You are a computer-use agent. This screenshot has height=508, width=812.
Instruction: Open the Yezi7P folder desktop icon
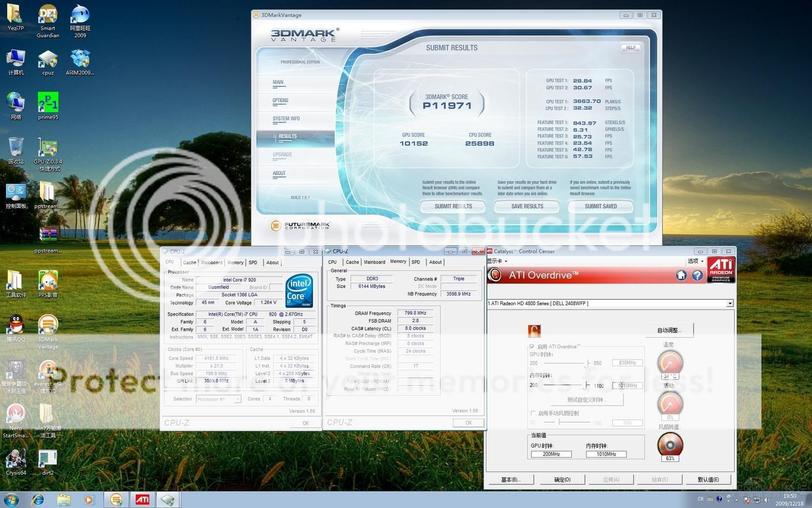click(15, 18)
